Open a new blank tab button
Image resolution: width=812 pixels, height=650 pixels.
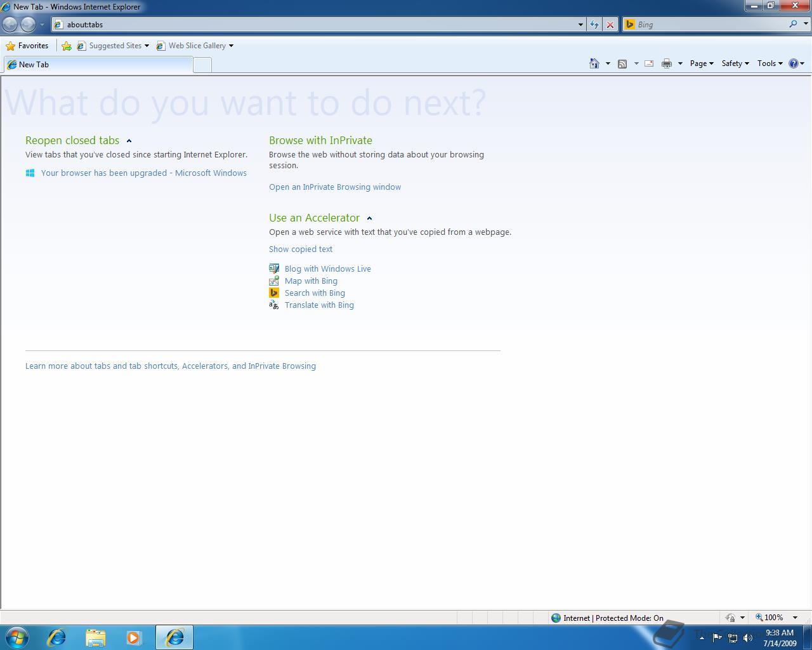click(202, 65)
